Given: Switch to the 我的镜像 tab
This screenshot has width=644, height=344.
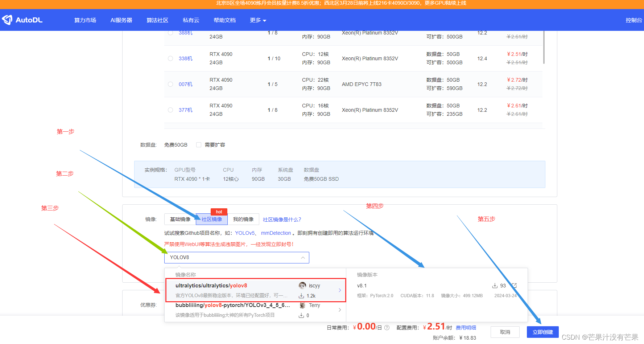Looking at the screenshot, I should point(243,219).
